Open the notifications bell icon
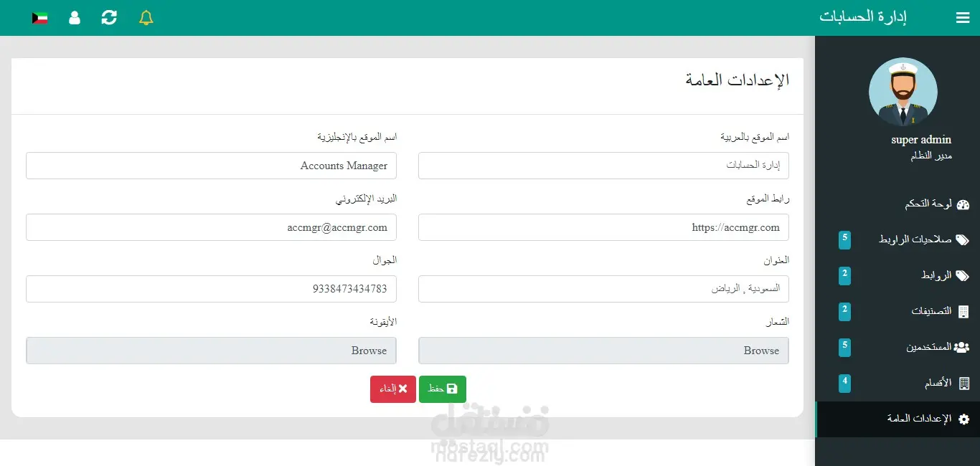 tap(146, 18)
